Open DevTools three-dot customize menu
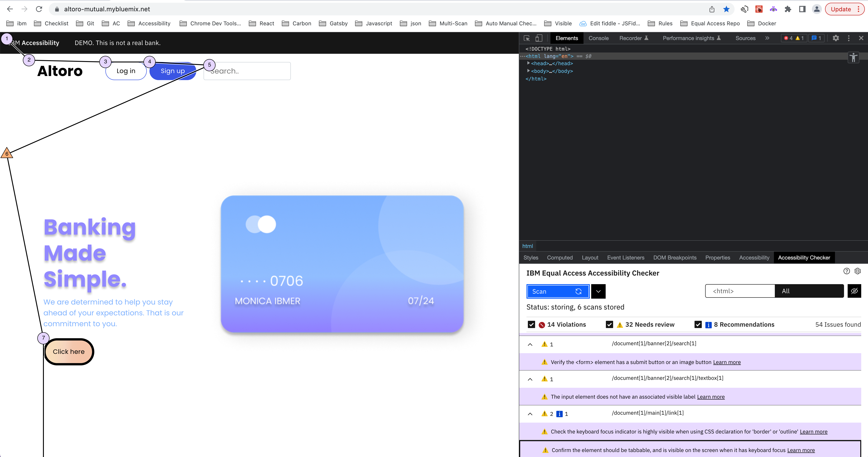868x457 pixels. coord(849,38)
